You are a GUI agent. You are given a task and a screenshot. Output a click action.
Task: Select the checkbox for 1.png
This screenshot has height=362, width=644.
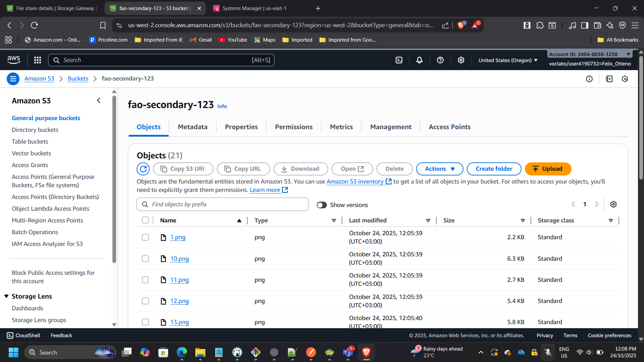pos(145,237)
